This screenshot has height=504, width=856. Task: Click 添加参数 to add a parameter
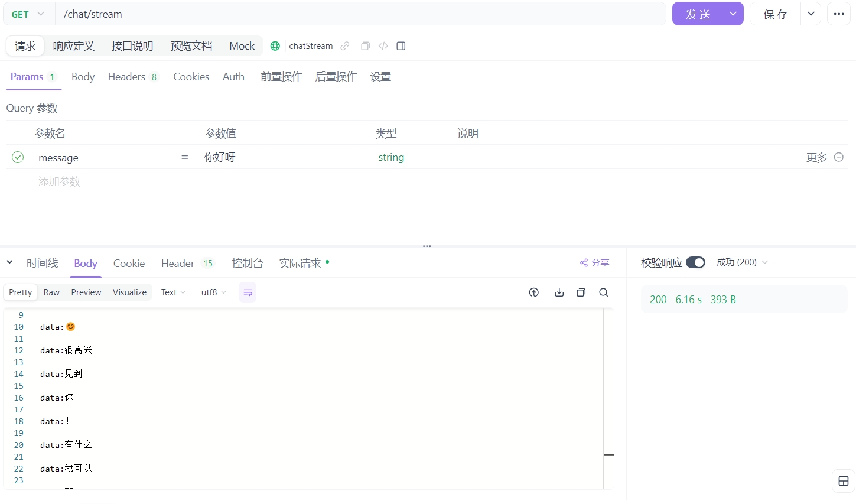[58, 181]
